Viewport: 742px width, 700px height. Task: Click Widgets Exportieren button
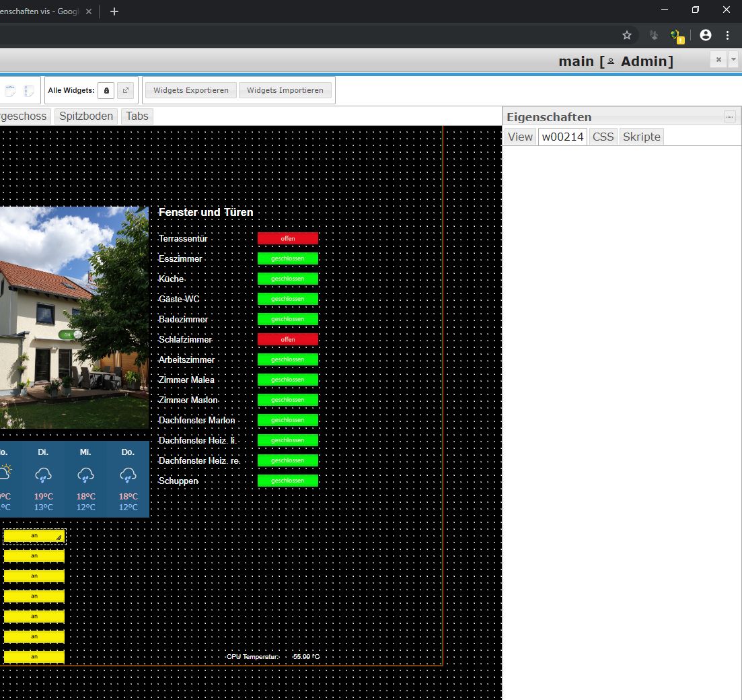tap(191, 90)
